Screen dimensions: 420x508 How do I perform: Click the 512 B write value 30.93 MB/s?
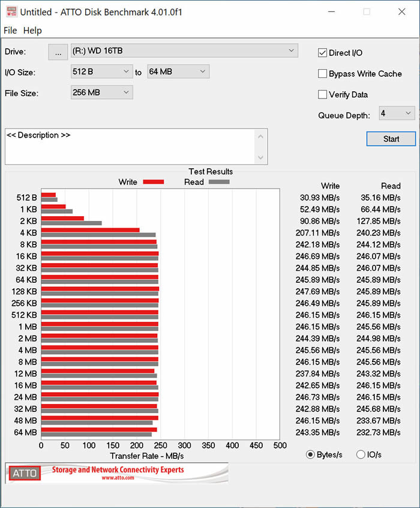pyautogui.click(x=320, y=198)
